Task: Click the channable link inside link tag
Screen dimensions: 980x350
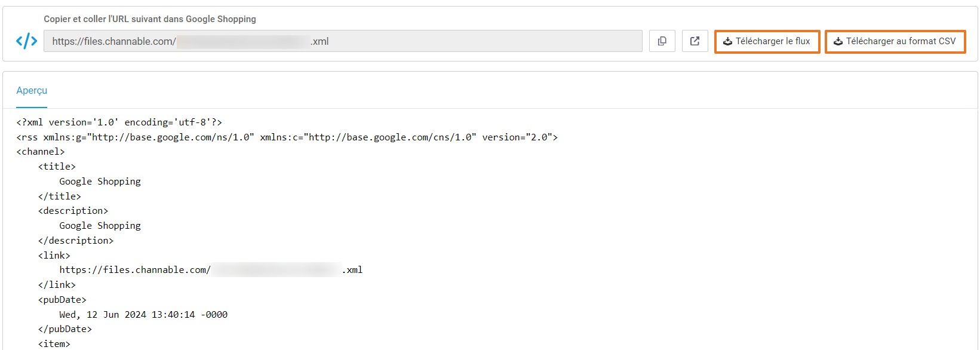Action: click(211, 270)
